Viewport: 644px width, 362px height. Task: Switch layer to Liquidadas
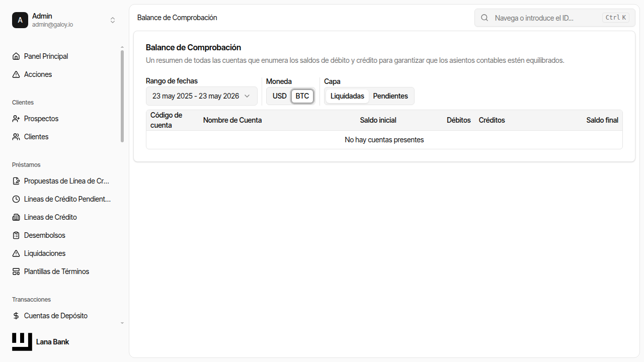347,96
